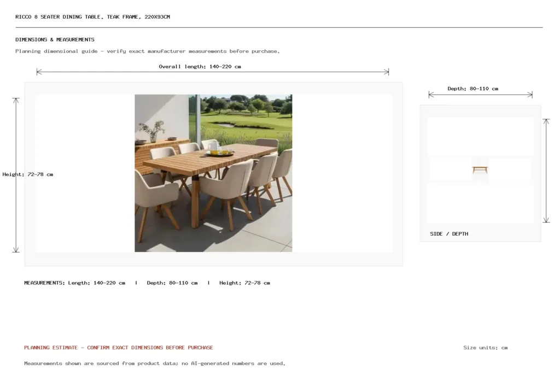Viewport: 560px width, 392px height.
Task: Click the measurements source disclaimer line
Action: 155,364
